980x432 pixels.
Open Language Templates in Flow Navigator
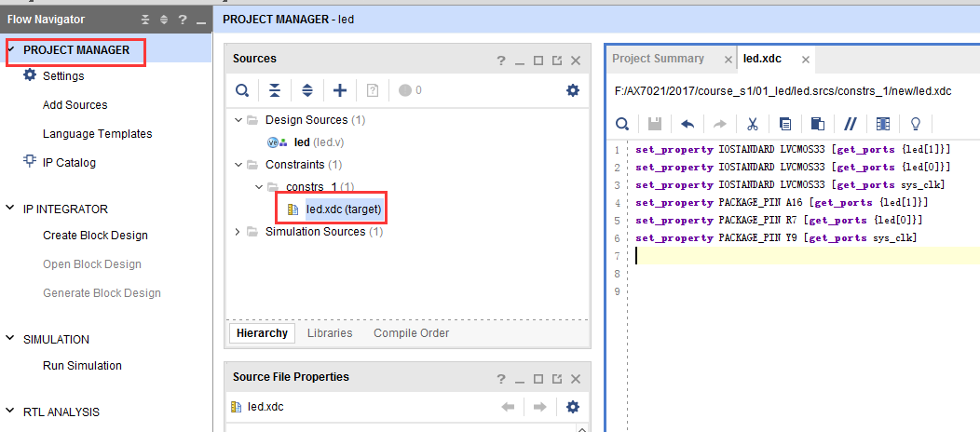tap(98, 133)
